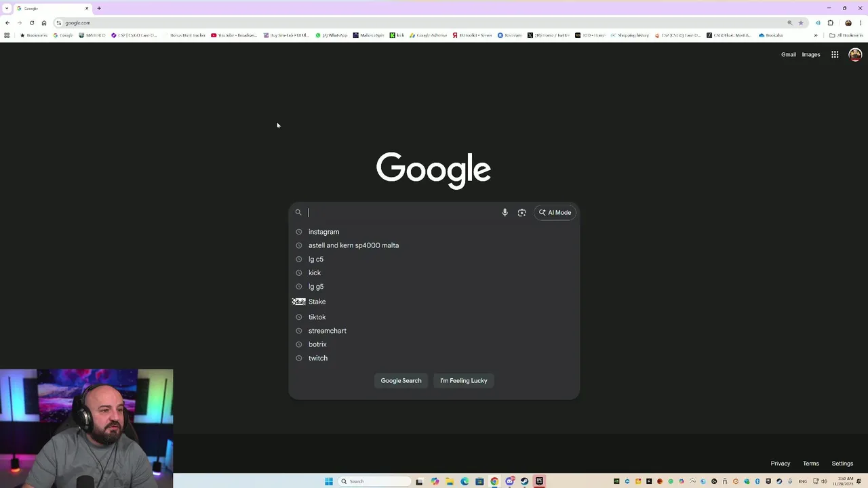Open the Google account avatar
Image resolution: width=868 pixels, height=488 pixels.
click(855, 54)
